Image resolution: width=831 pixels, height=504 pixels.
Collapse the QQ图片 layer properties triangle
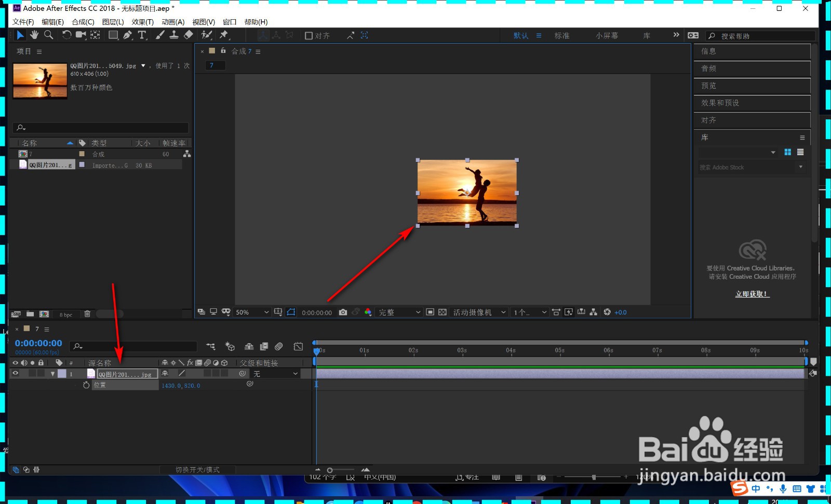[52, 374]
